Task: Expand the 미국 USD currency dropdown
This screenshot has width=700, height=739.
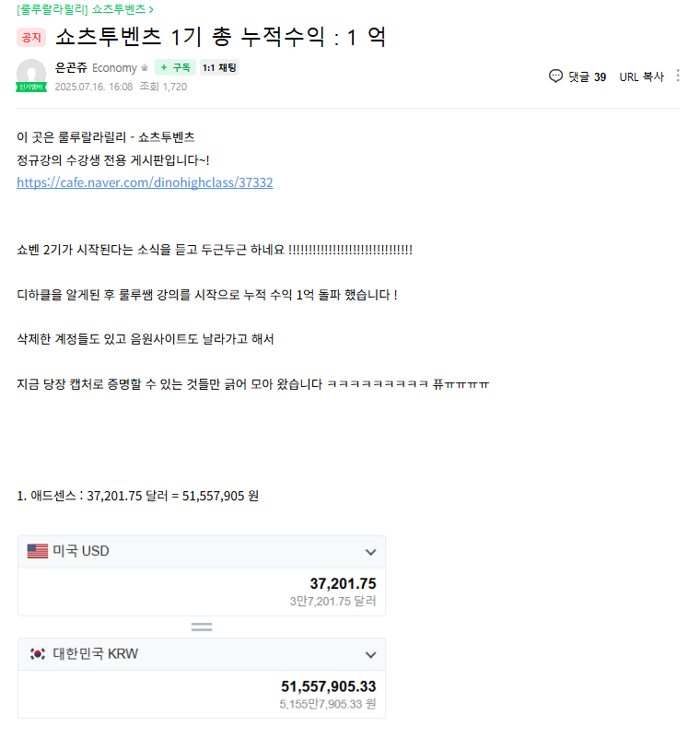Action: tap(371, 552)
